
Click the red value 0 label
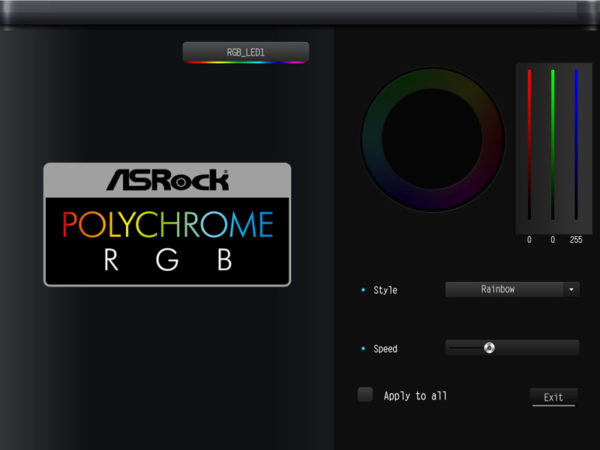[529, 240]
